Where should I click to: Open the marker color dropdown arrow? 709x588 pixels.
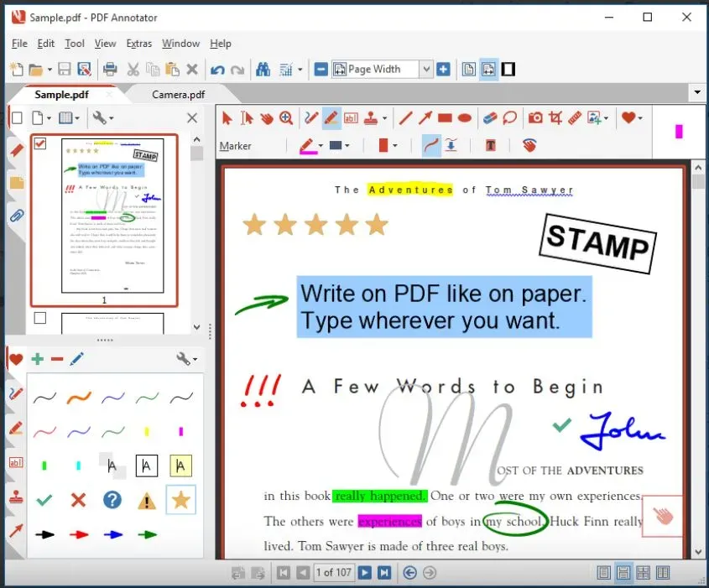319,146
